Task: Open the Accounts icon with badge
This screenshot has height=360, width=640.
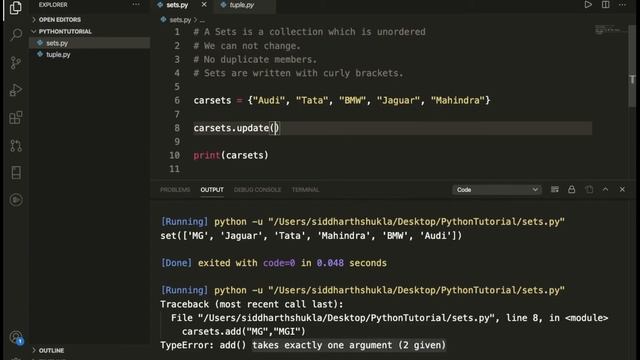Action: tap(16, 338)
